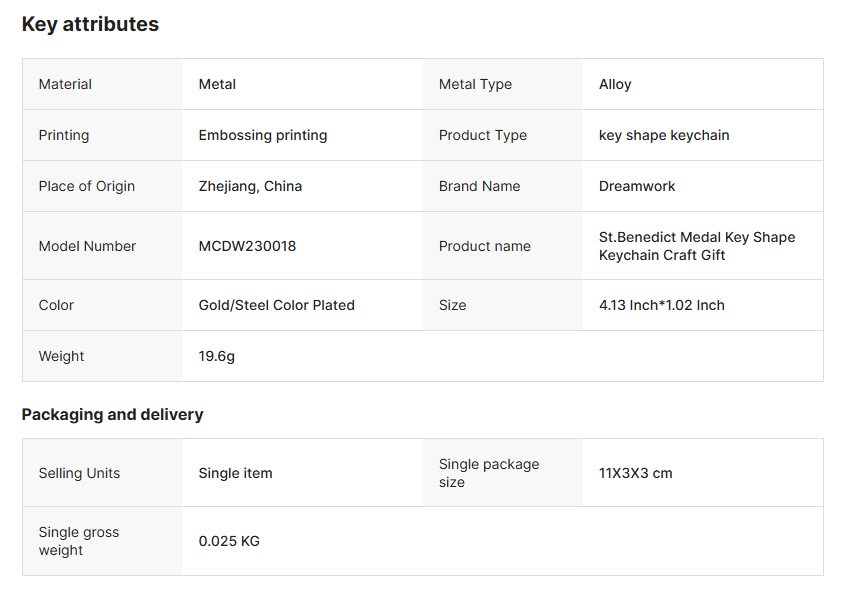This screenshot has width=842, height=592.
Task: Select the 4.13 Inch*1.02 Inch size value
Action: tap(662, 305)
